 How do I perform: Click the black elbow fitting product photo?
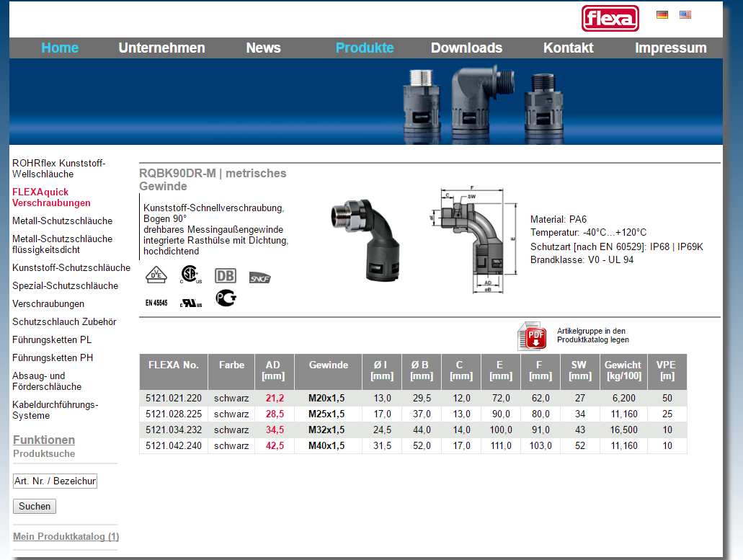tap(365, 241)
